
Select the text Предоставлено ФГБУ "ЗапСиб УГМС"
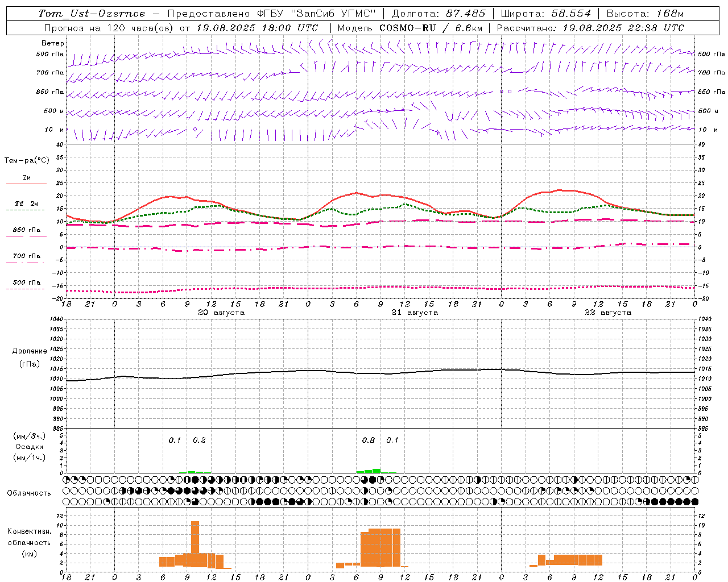click(272, 14)
